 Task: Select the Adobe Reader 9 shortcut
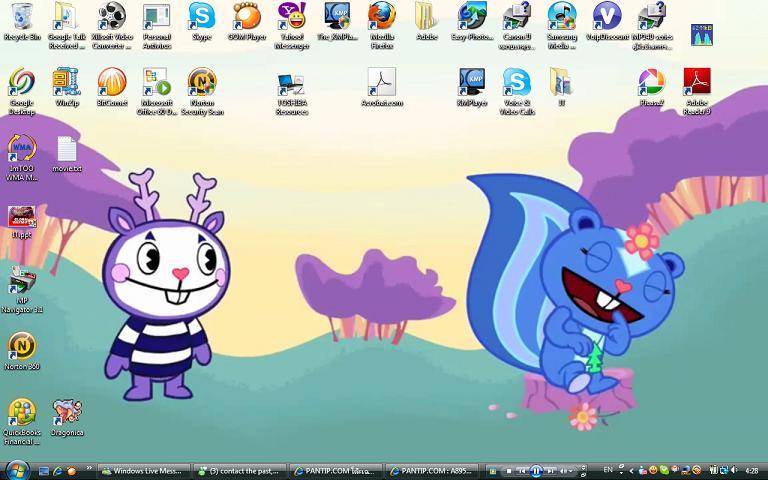tap(696, 92)
